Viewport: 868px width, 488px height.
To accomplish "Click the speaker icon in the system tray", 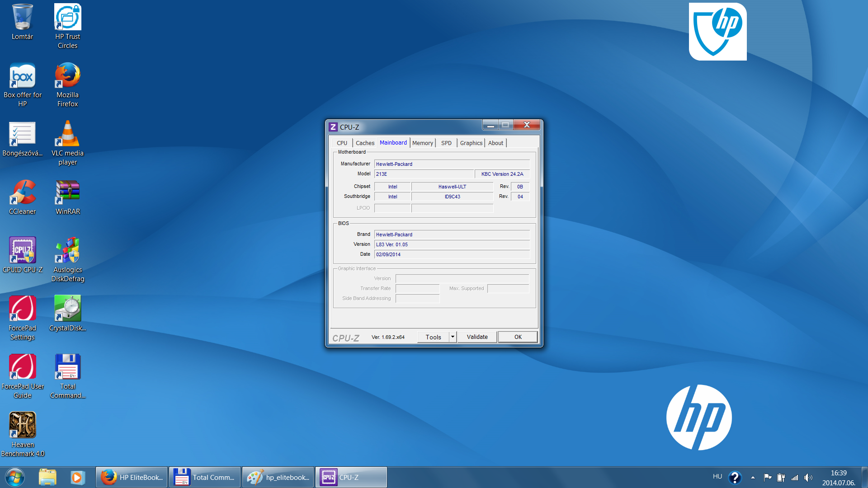I will coord(809,477).
